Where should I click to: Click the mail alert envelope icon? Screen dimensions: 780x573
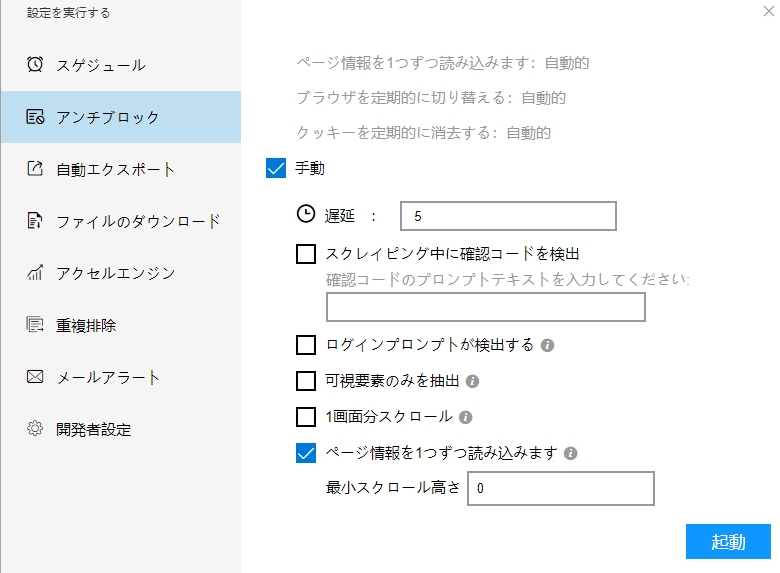(35, 377)
